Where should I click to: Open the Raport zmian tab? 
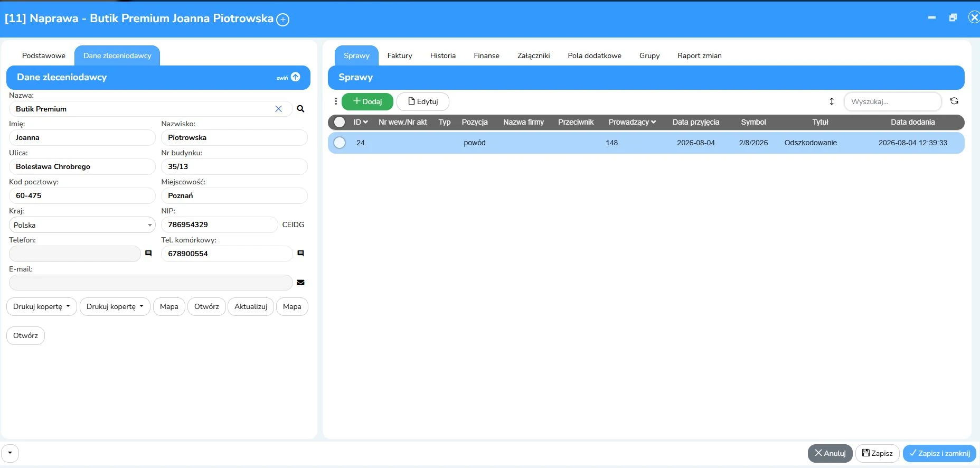pyautogui.click(x=700, y=55)
